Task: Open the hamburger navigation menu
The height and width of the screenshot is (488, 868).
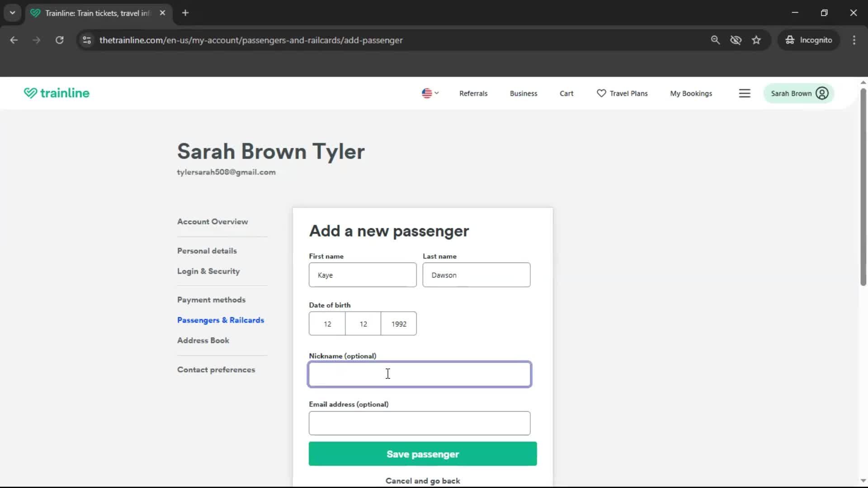Action: tap(745, 93)
